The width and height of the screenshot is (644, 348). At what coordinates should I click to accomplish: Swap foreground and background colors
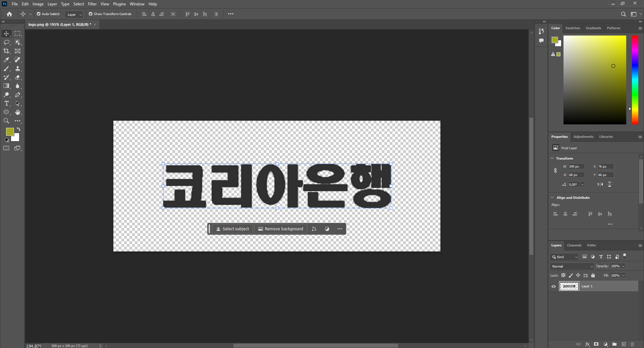[x=19, y=129]
